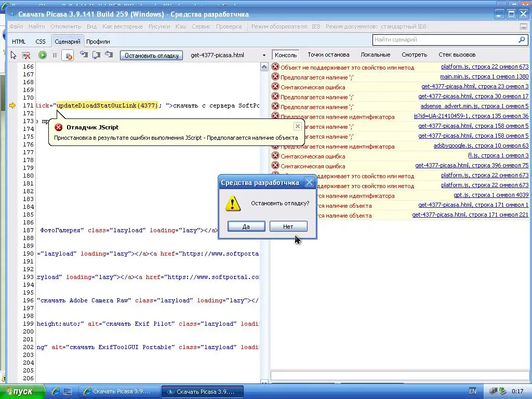Select the Сценарий tab
The image size is (532, 399).
[68, 42]
